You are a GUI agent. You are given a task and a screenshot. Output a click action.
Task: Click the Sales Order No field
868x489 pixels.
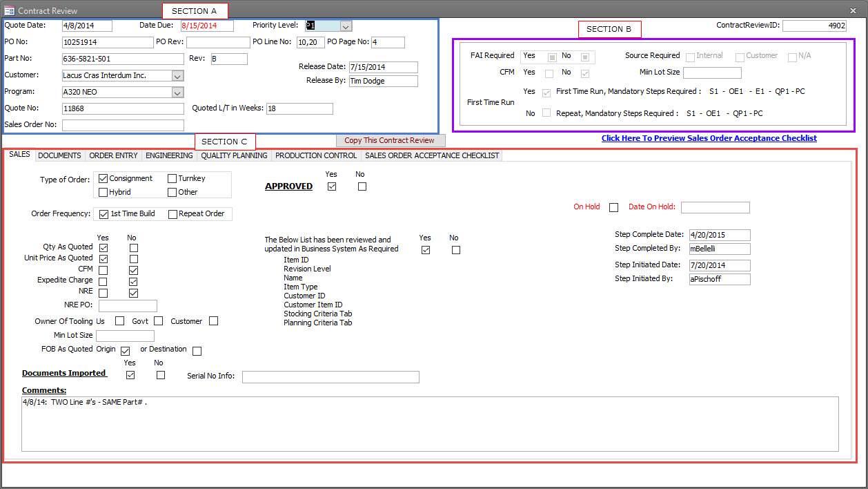(123, 125)
